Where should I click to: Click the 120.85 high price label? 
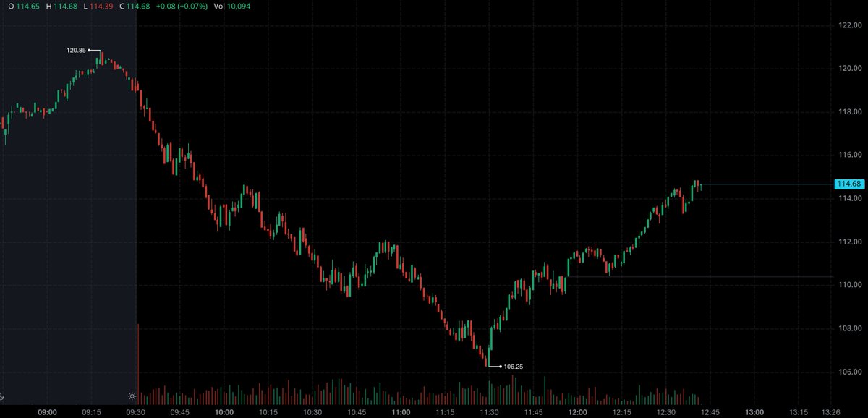[76, 50]
